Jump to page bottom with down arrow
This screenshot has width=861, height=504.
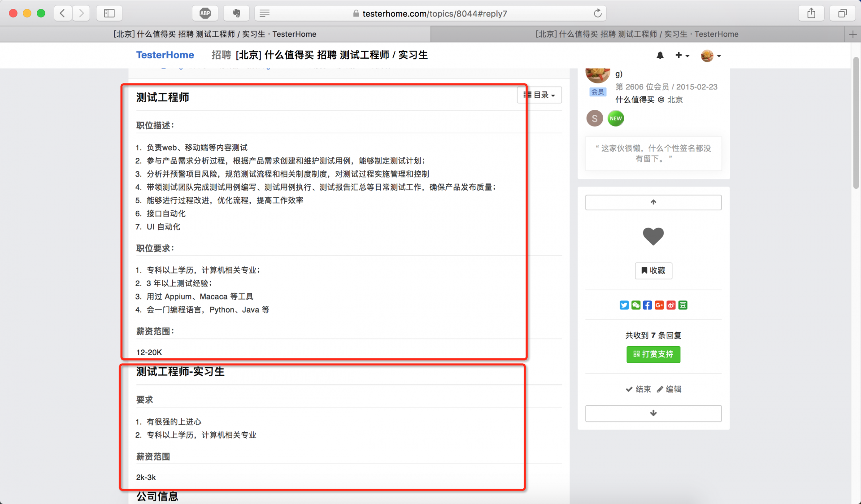point(653,413)
